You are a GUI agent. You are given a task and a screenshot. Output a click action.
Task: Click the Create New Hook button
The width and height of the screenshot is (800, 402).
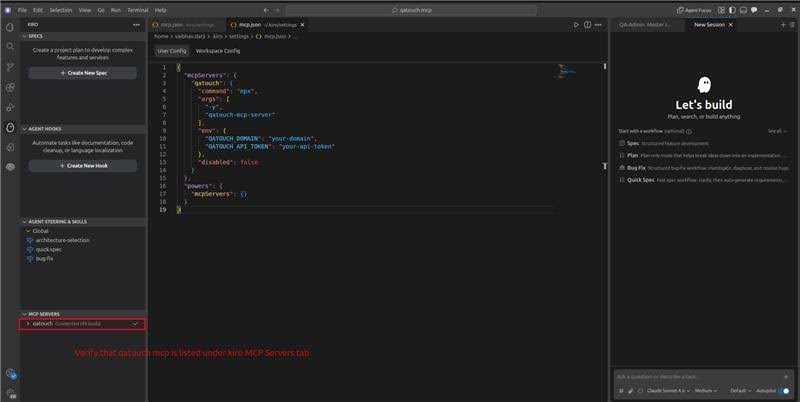click(83, 166)
